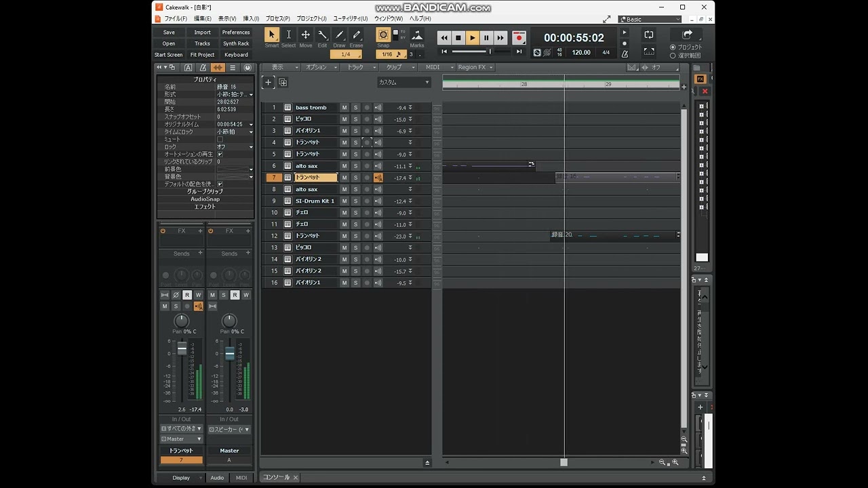Open the Synth Rack

(x=236, y=43)
